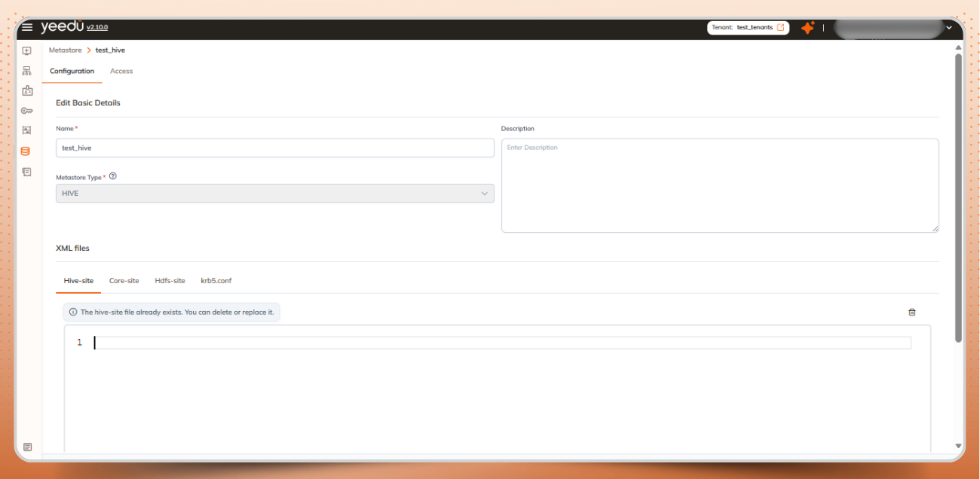Open the monitor-with-plus icon in sidebar
This screenshot has height=479, width=980.
[26, 50]
